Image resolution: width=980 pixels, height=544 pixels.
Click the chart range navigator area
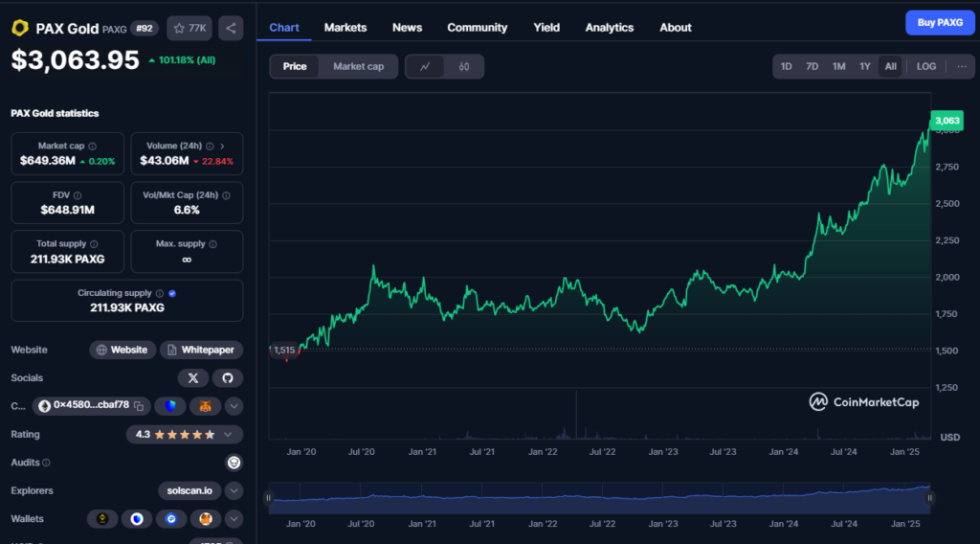(x=599, y=498)
